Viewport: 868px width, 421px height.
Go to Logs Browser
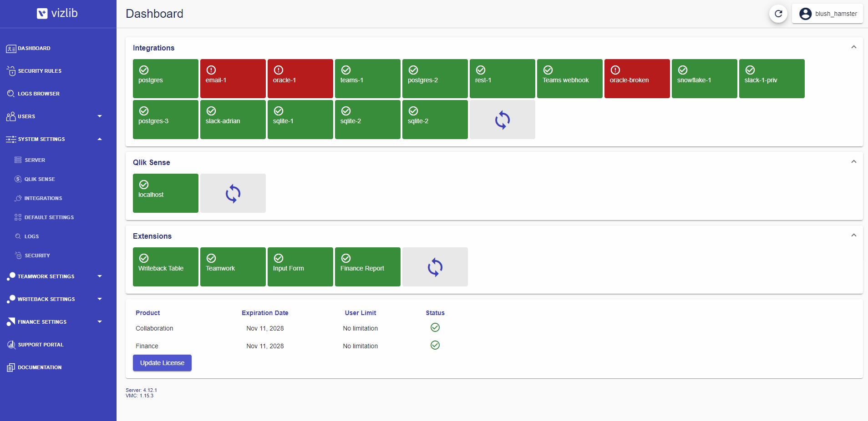point(39,94)
